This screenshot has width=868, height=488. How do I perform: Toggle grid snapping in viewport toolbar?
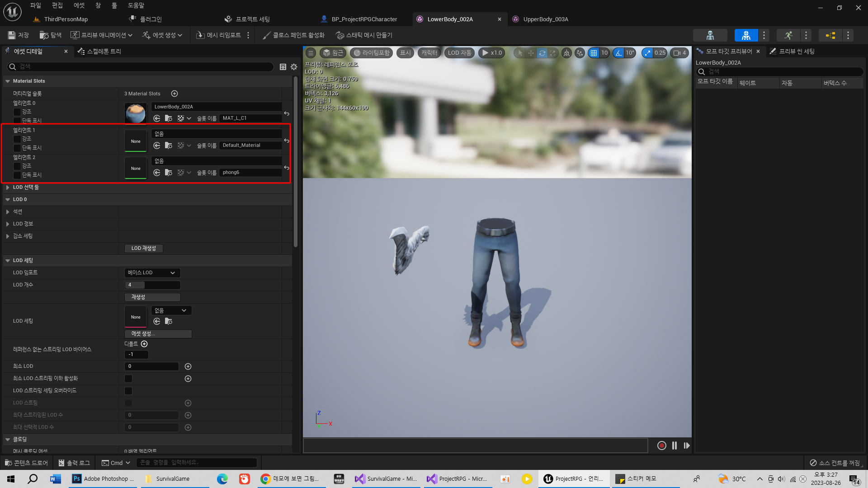594,53
